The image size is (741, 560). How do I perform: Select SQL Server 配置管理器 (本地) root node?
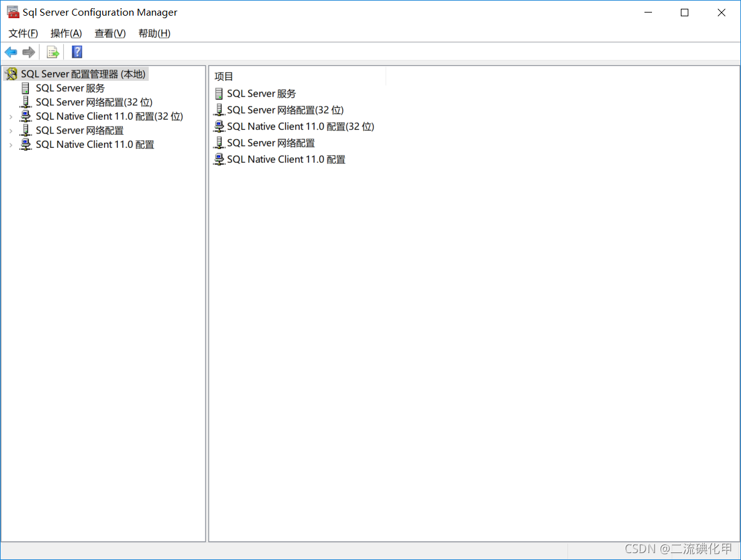click(83, 74)
